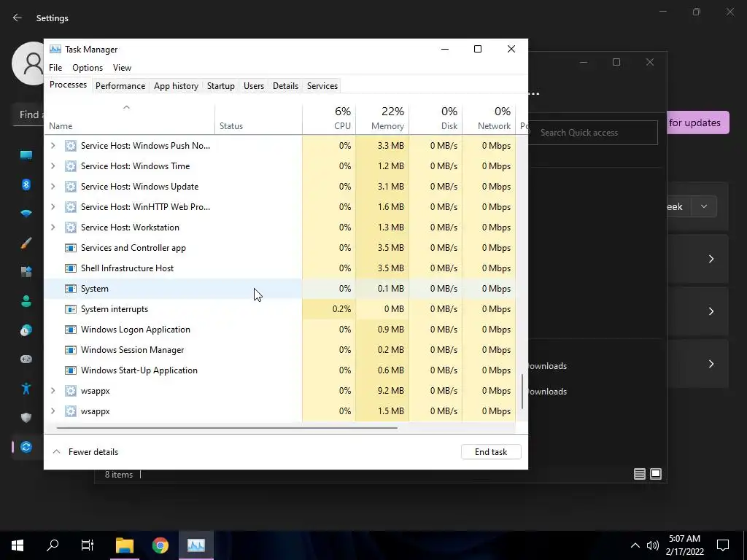Show hidden system tray icons chevron
747x560 pixels.
point(635,545)
